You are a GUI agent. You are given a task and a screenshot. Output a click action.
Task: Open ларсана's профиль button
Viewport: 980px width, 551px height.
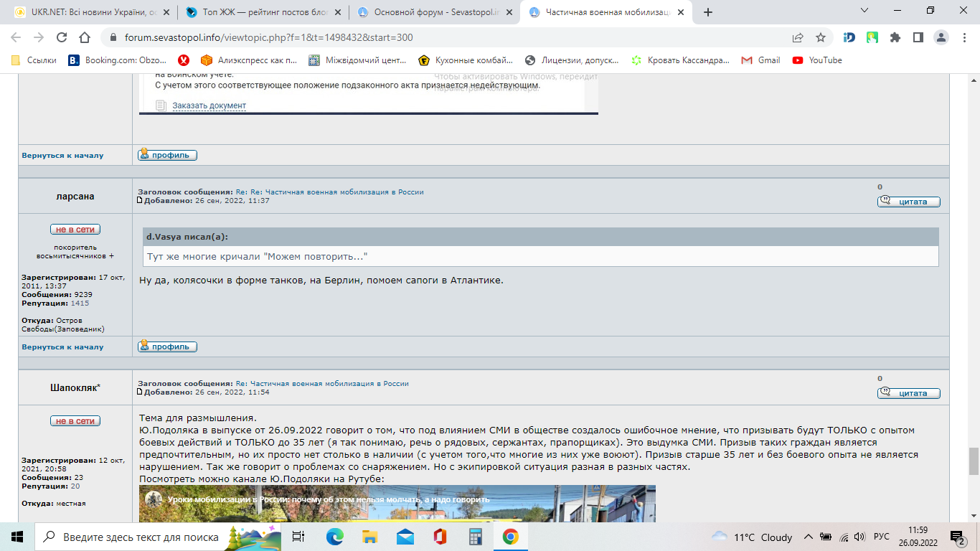(167, 347)
